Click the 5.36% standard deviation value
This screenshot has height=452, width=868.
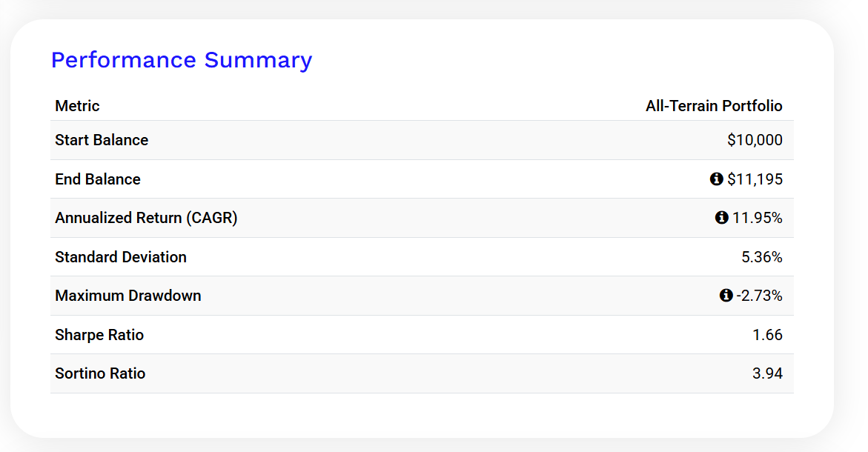tap(762, 257)
